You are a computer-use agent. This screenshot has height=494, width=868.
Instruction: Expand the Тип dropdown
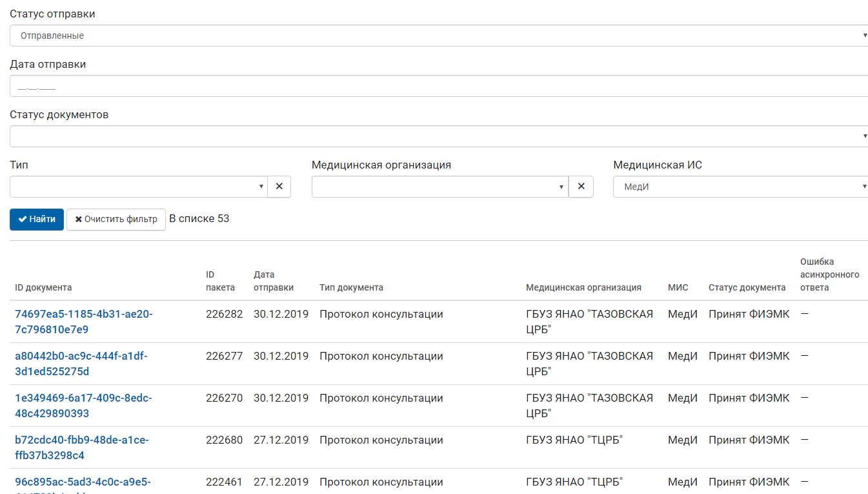139,186
